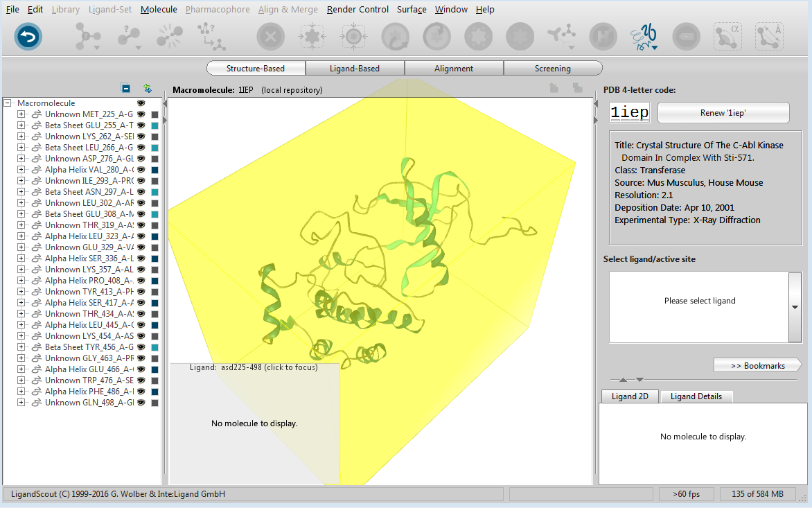Toggle visibility eye of Macromolecule root

141,103
